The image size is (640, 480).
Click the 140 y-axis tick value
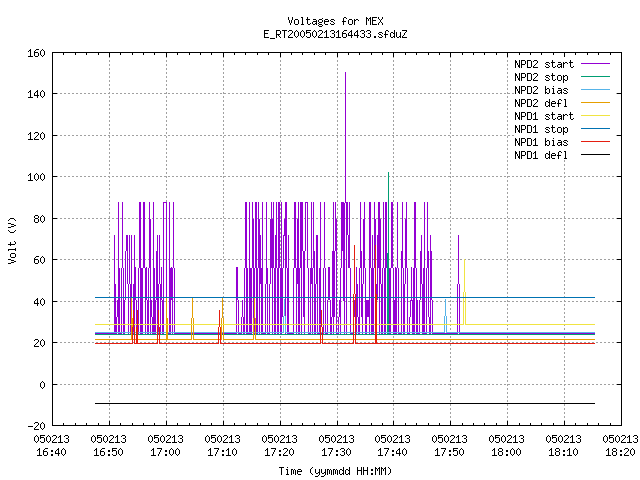point(36,94)
